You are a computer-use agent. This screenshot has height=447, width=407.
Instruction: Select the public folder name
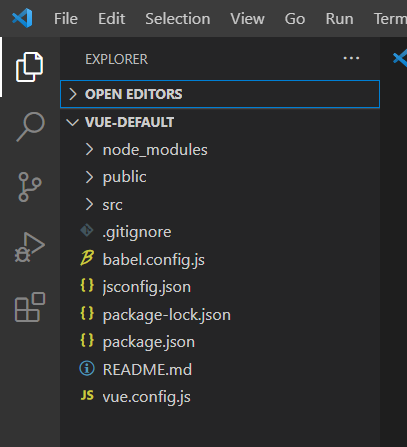pyautogui.click(x=124, y=177)
